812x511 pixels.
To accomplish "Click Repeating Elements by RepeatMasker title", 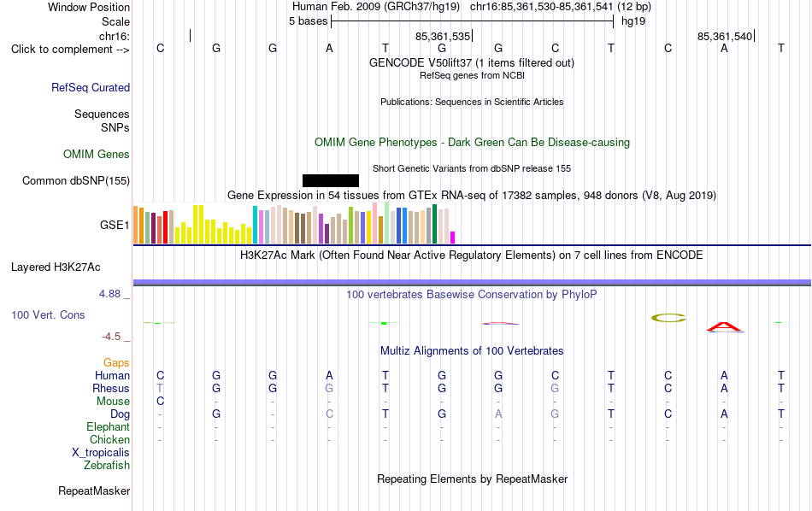I will [x=473, y=479].
